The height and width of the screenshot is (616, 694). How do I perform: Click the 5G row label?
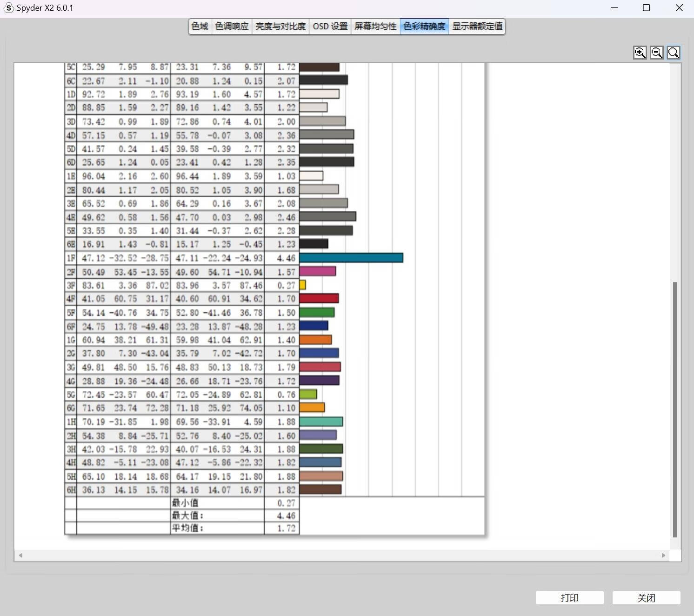coord(71,395)
